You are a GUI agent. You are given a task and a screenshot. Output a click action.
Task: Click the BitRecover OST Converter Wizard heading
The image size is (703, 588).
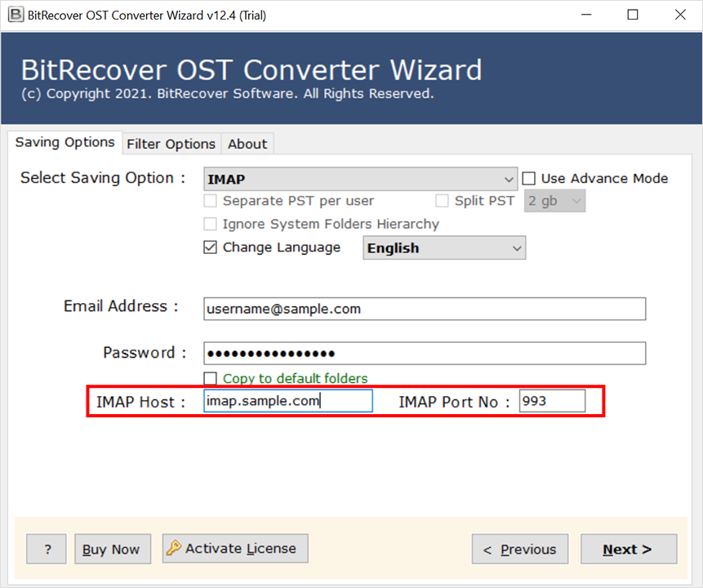pos(251,69)
